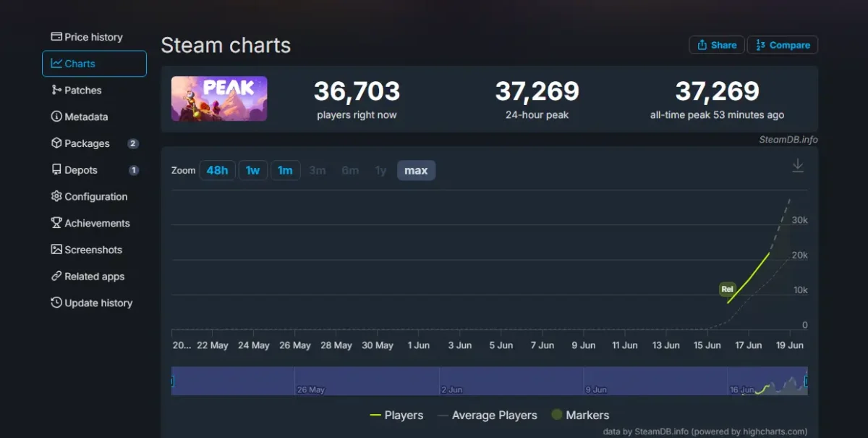Click the Compare button
This screenshot has height=438, width=868.
783,45
